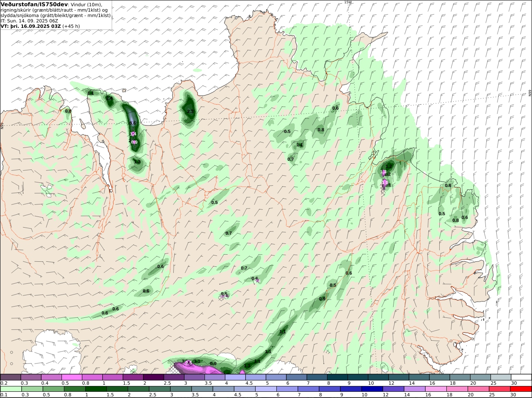Click the 5.6 precipitation value on the map
The image size is (532, 398).
click(133, 123)
